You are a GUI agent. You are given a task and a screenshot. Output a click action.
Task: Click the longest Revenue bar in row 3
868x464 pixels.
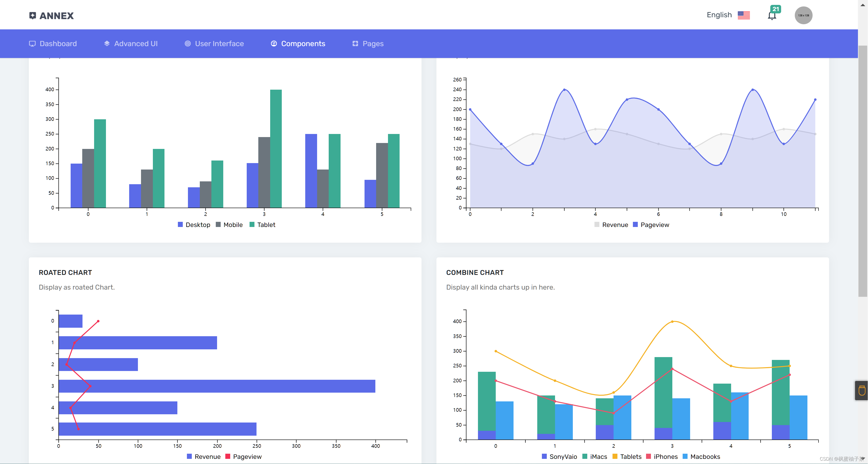pos(217,386)
